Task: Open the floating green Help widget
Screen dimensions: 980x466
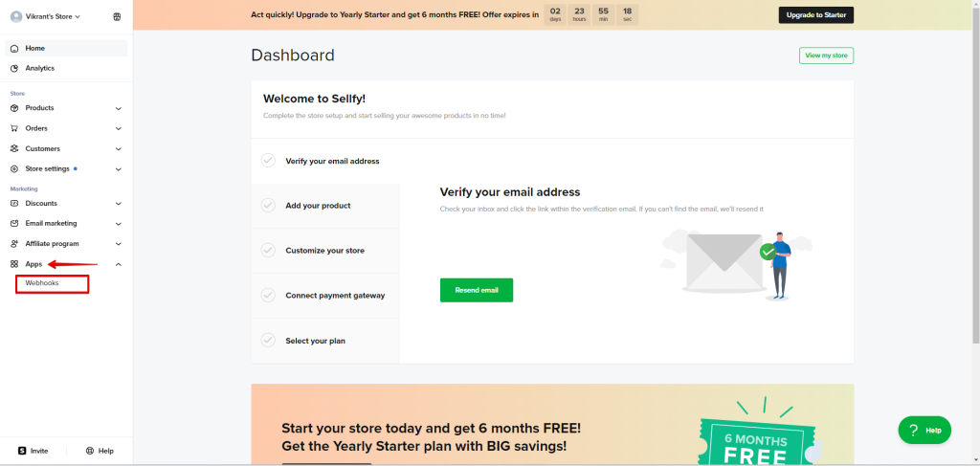Action: (x=924, y=431)
